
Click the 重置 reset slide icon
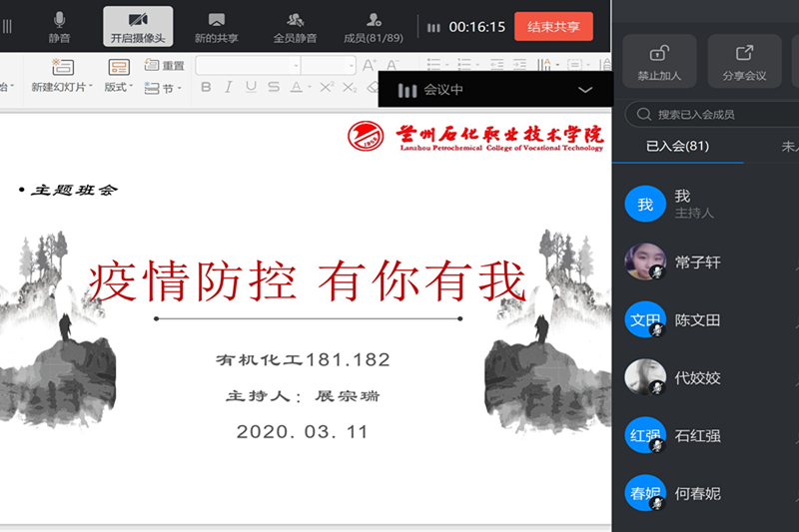(x=165, y=66)
